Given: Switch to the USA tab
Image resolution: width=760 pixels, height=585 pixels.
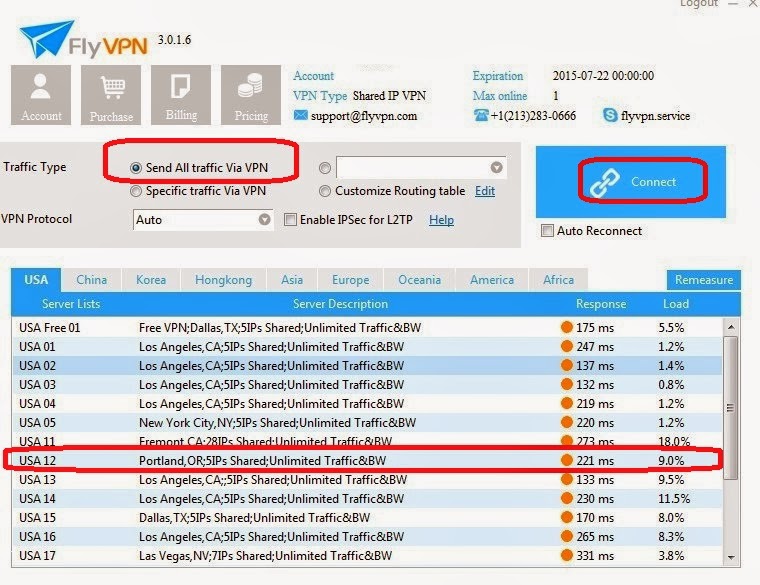Looking at the screenshot, I should [36, 280].
